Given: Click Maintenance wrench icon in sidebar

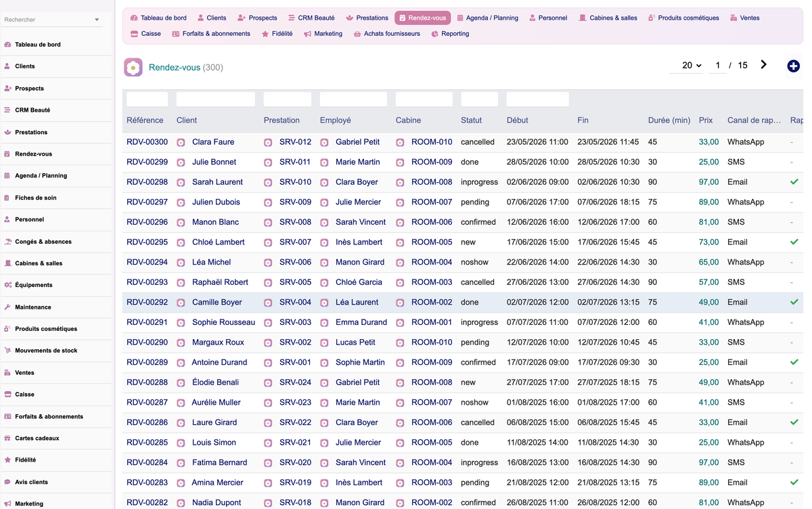Looking at the screenshot, I should (x=7, y=307).
